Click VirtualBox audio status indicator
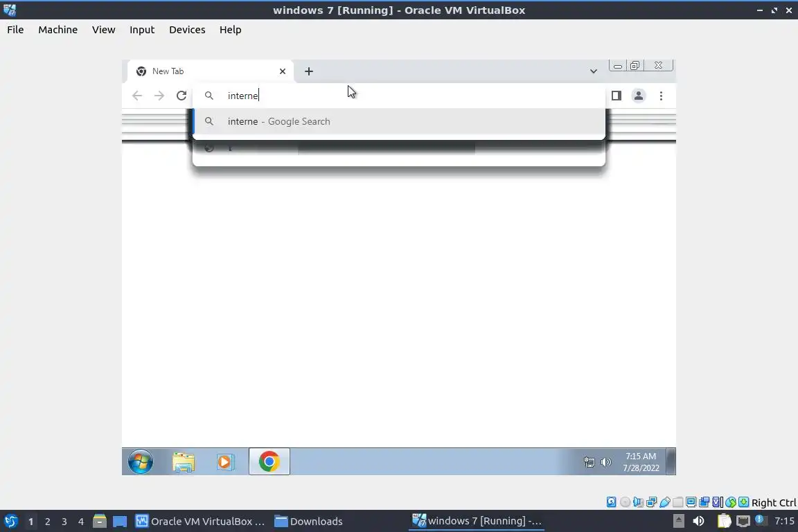Screen dimensions: 798x532 638,502
